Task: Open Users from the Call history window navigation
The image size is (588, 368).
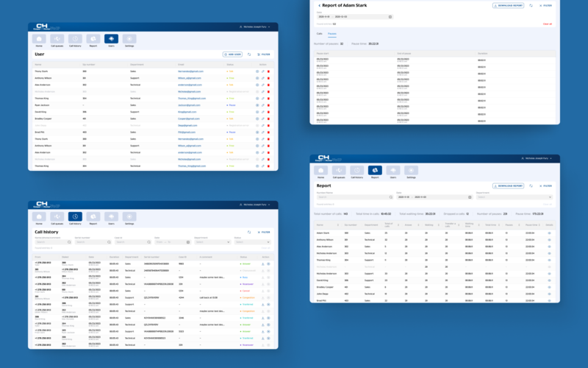Action: point(112,216)
